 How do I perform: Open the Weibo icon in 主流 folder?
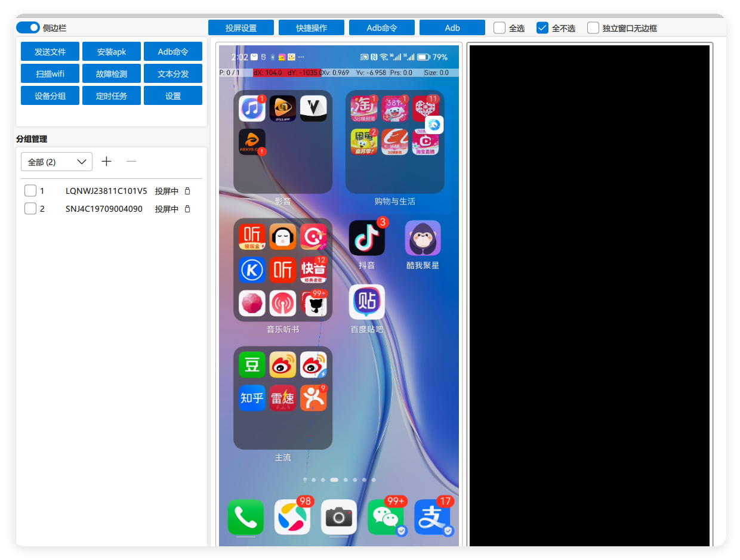(283, 365)
